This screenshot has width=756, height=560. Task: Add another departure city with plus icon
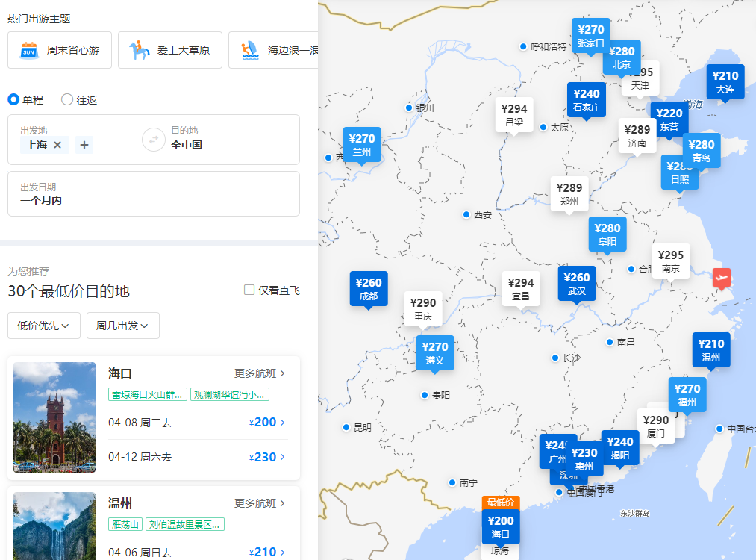pyautogui.click(x=84, y=145)
